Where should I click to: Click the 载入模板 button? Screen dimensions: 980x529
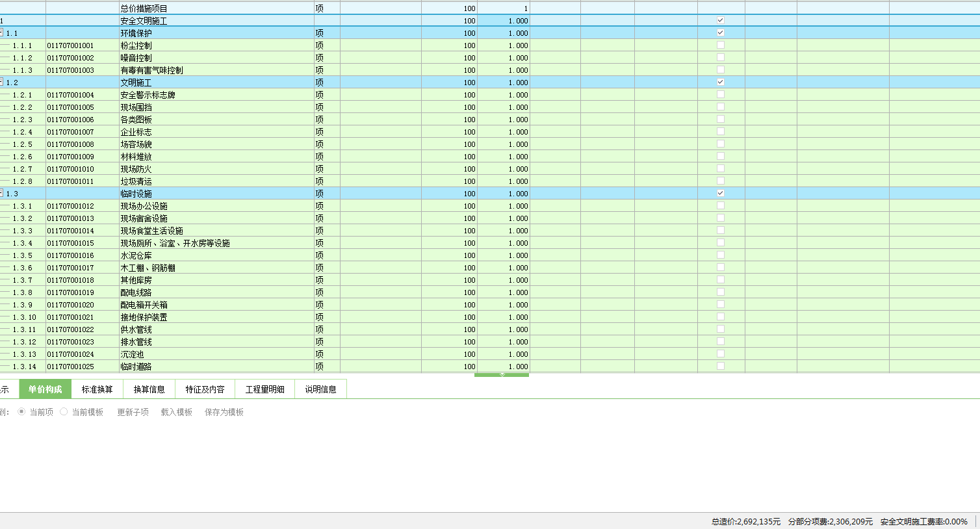point(177,412)
